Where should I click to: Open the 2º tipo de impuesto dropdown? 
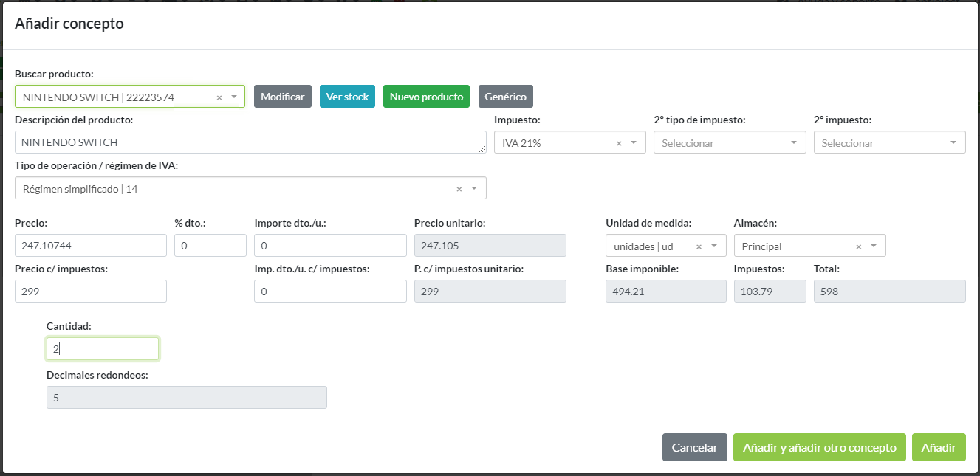729,142
